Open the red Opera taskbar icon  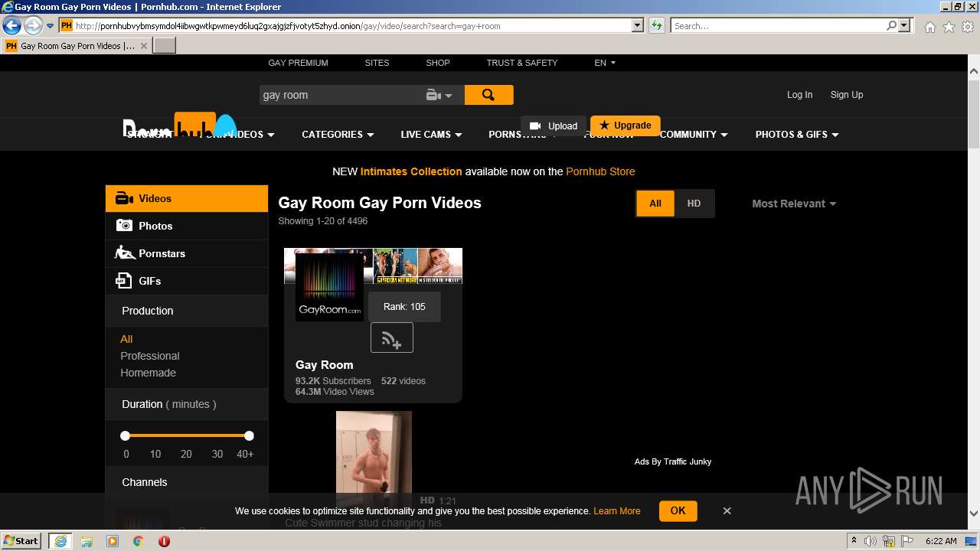[x=164, y=541]
